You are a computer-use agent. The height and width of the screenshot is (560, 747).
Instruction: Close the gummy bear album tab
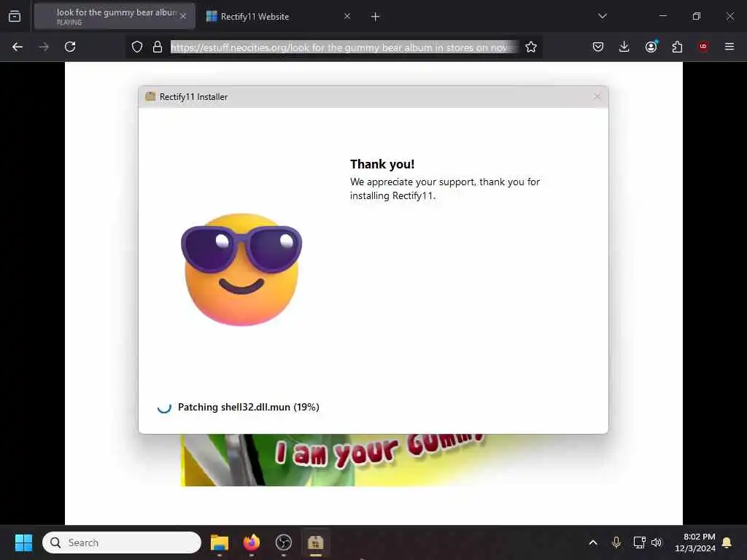point(183,16)
